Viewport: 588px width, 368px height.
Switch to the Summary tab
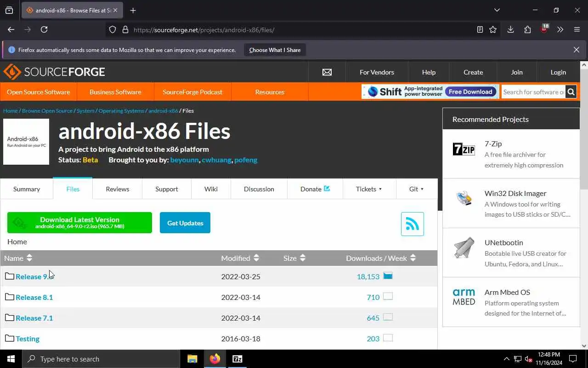click(x=27, y=189)
